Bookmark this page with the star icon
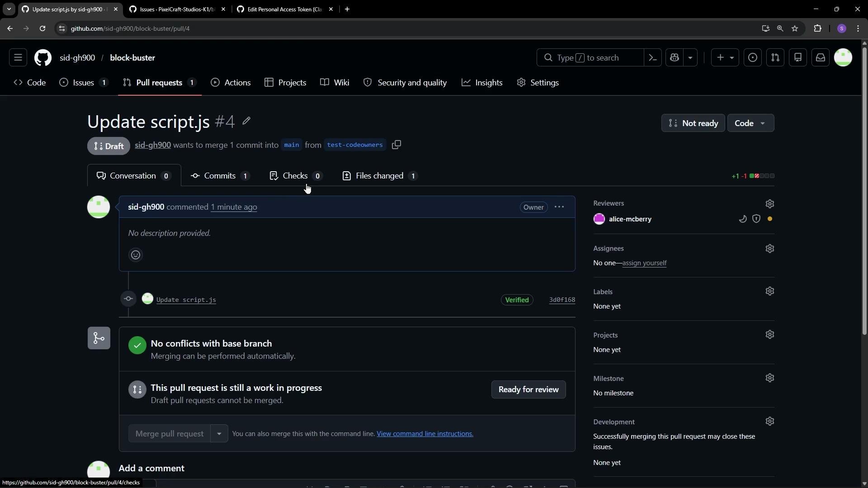Image resolution: width=868 pixels, height=488 pixels. (x=795, y=28)
